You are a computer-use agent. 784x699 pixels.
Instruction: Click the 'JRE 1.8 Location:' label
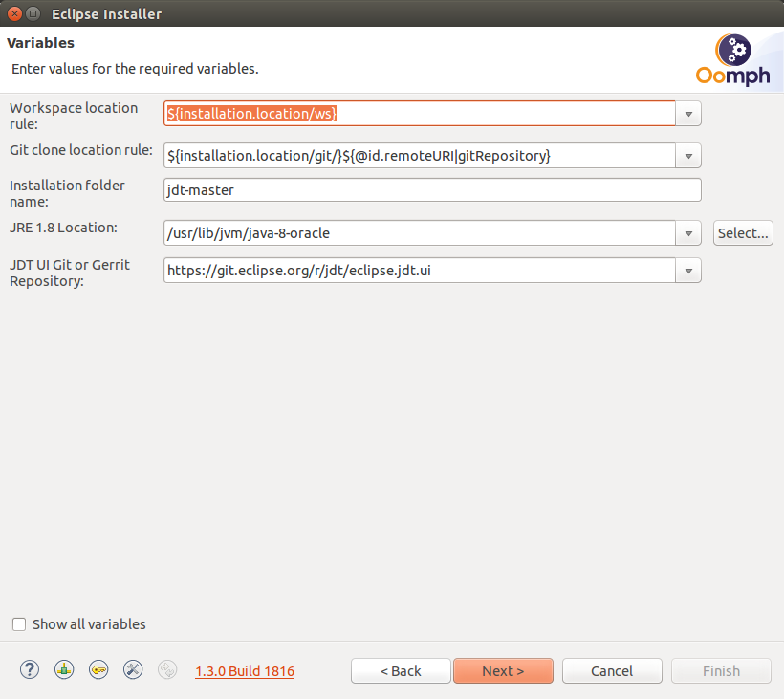coord(63,228)
